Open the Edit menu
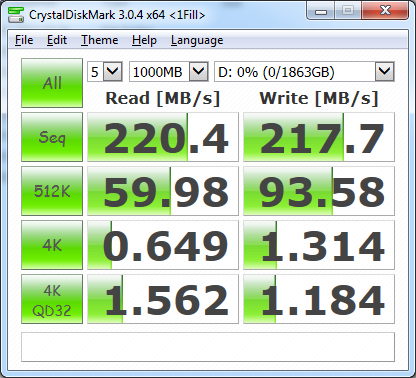 coord(57,40)
